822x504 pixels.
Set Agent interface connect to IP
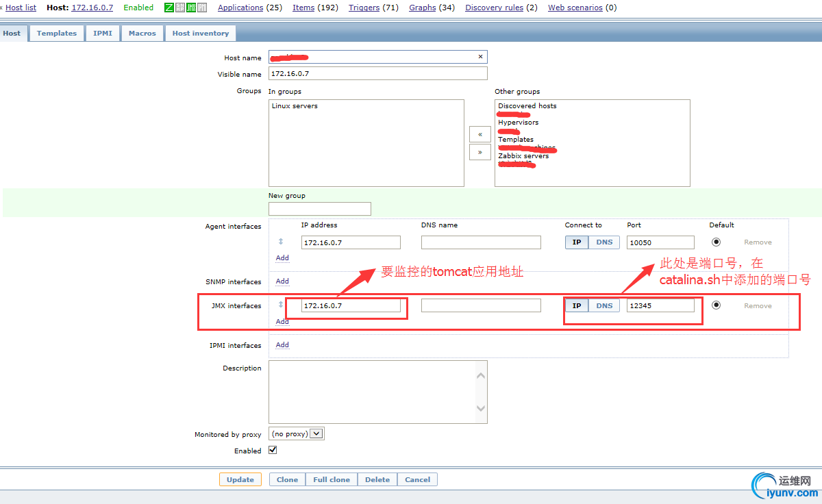[x=577, y=242]
